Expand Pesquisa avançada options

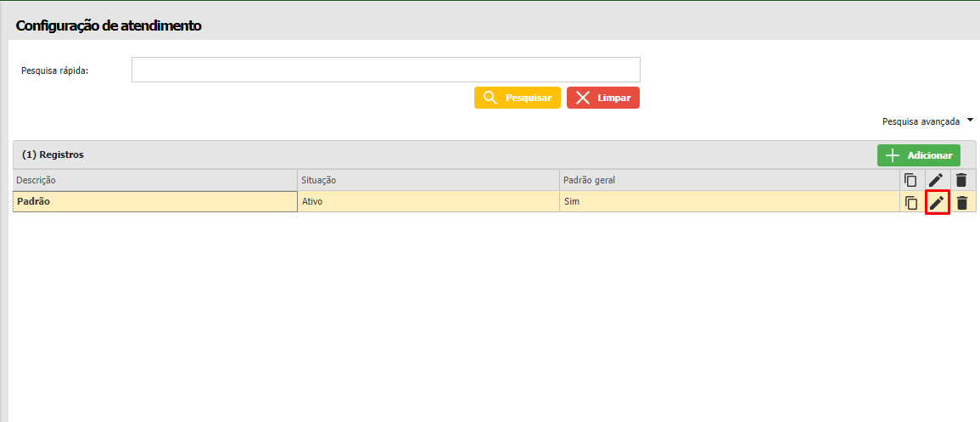click(928, 121)
